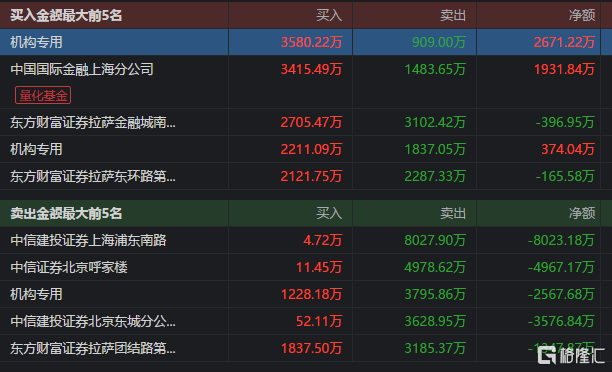Viewport: 612px width, 372px height.
Task: Click the -8023.18万 net amount cell
Action: pos(561,240)
